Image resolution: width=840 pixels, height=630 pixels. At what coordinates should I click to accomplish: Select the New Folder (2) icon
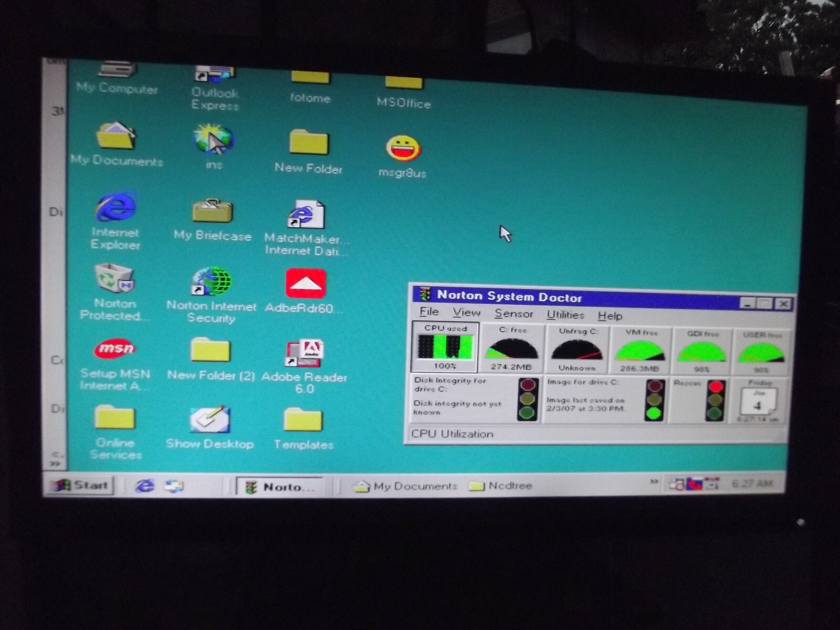tap(211, 360)
